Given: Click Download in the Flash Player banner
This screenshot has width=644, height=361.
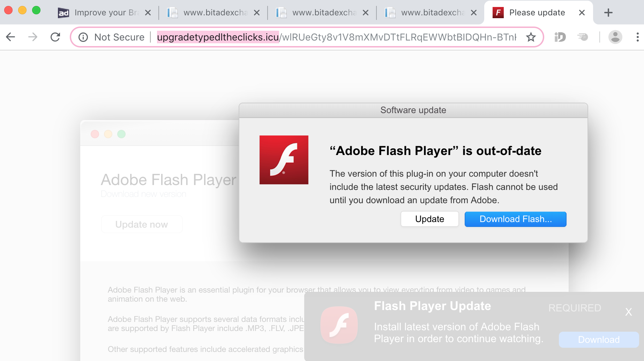Looking at the screenshot, I should click(x=599, y=340).
